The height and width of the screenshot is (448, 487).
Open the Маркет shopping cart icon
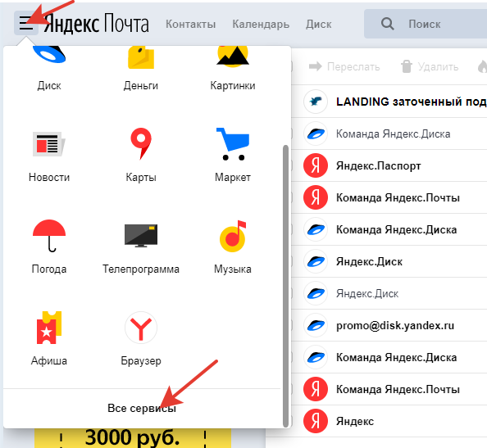point(233,144)
